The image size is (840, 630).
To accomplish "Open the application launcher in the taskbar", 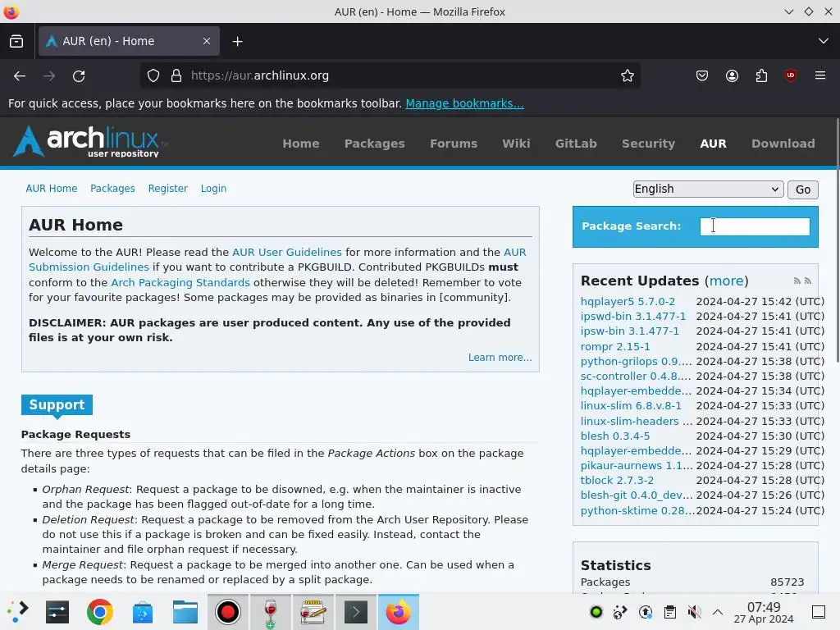I will tap(18, 611).
